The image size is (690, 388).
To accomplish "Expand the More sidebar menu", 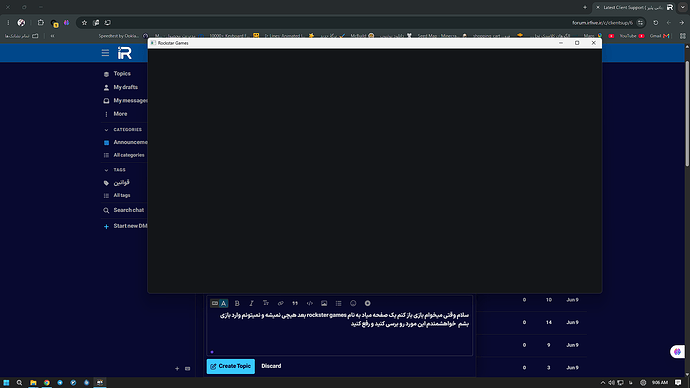I will click(120, 114).
